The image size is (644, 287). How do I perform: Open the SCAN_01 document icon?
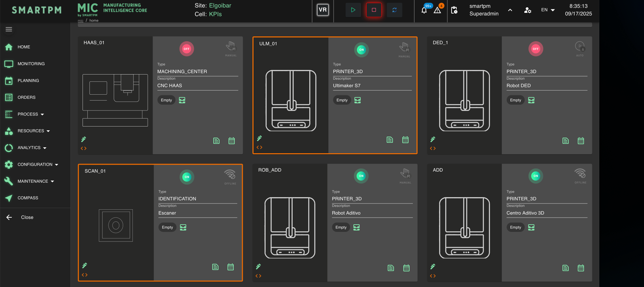click(215, 267)
